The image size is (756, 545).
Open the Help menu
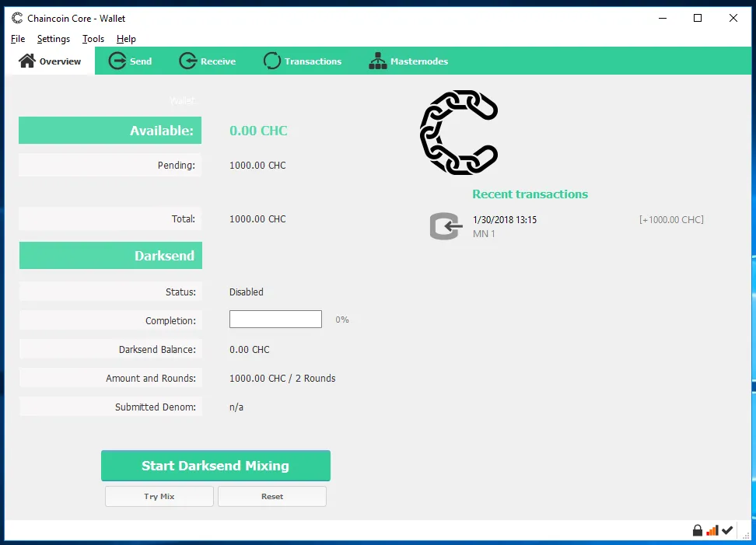[x=126, y=39]
